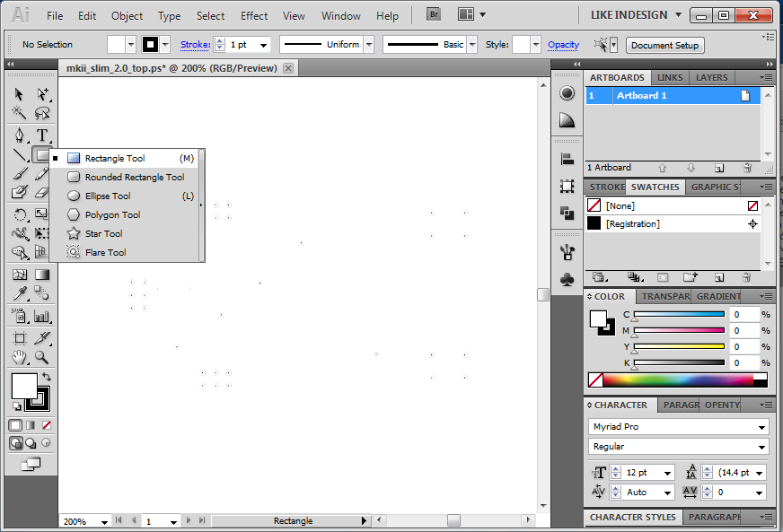Viewport: 783px width, 532px height.
Task: Click the fill color box in control bar
Action: click(116, 45)
